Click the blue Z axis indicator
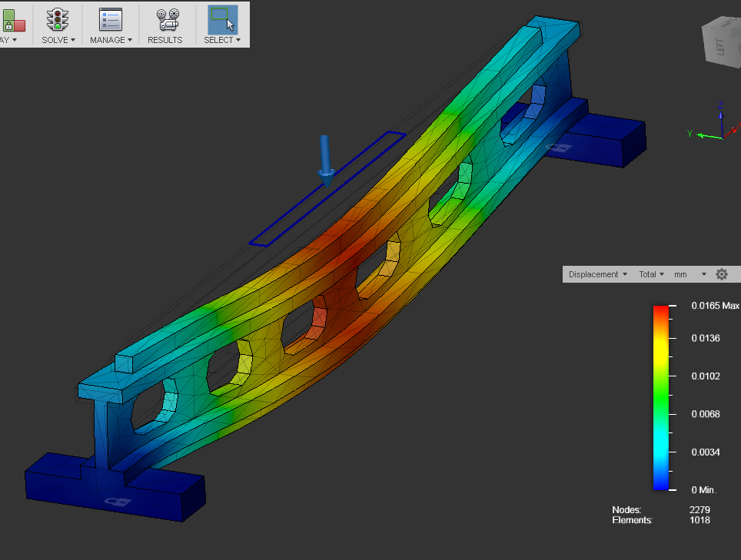The image size is (741, 560). (721, 119)
